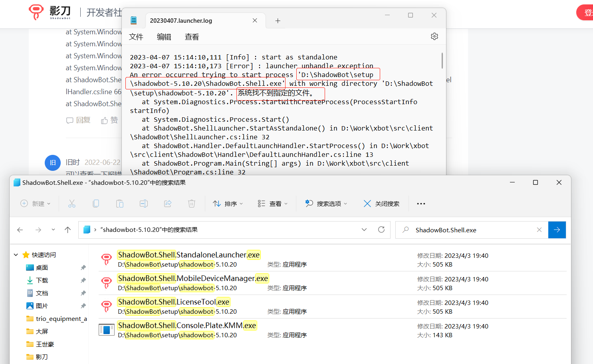Open the 文件 menu in Notepad
Viewport: 593px width, 364px height.
pyautogui.click(x=136, y=37)
